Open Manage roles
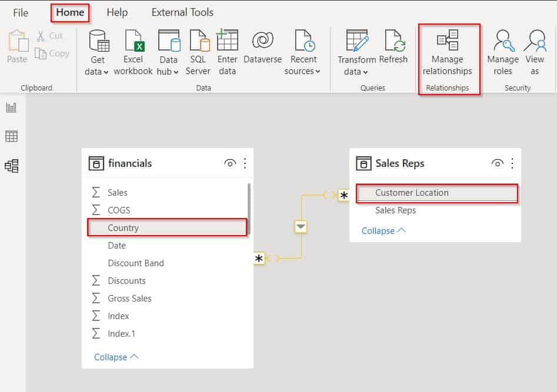The image size is (557, 392). click(x=503, y=52)
